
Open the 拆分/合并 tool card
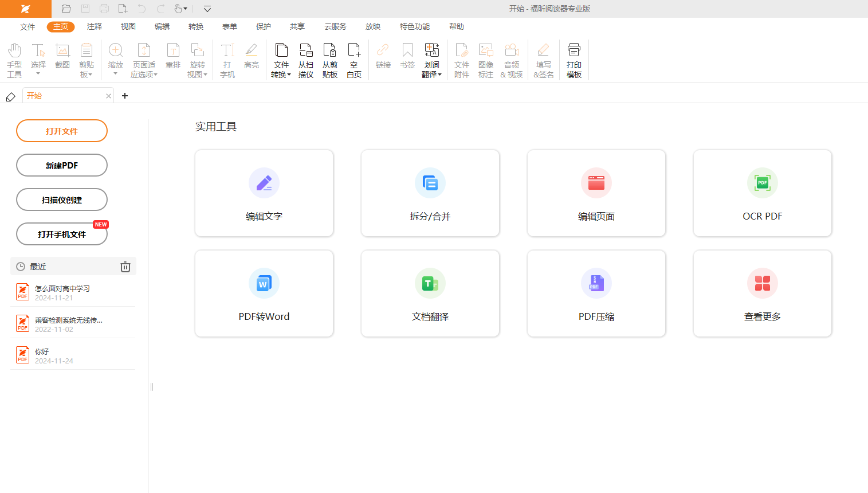[430, 193]
